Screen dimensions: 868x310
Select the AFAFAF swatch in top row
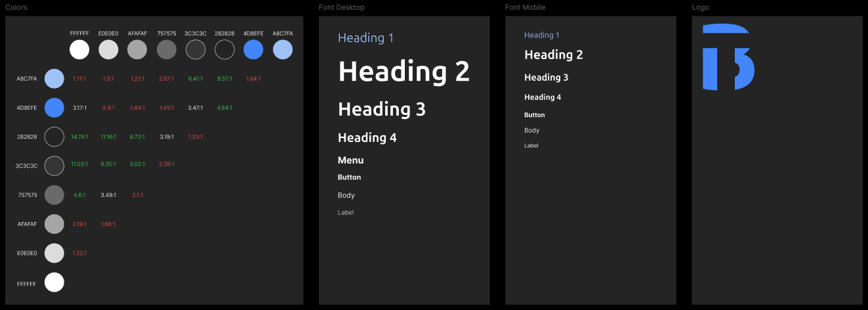(x=137, y=49)
